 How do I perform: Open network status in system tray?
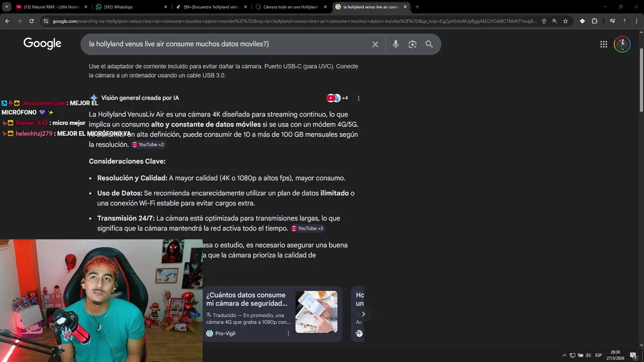click(x=573, y=355)
